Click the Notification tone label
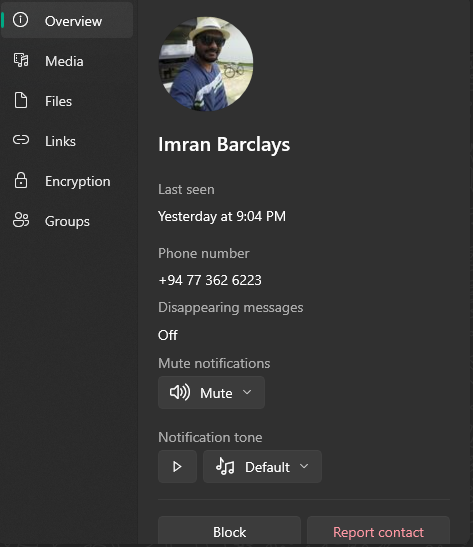Image resolution: width=473 pixels, height=547 pixels. [x=210, y=437]
